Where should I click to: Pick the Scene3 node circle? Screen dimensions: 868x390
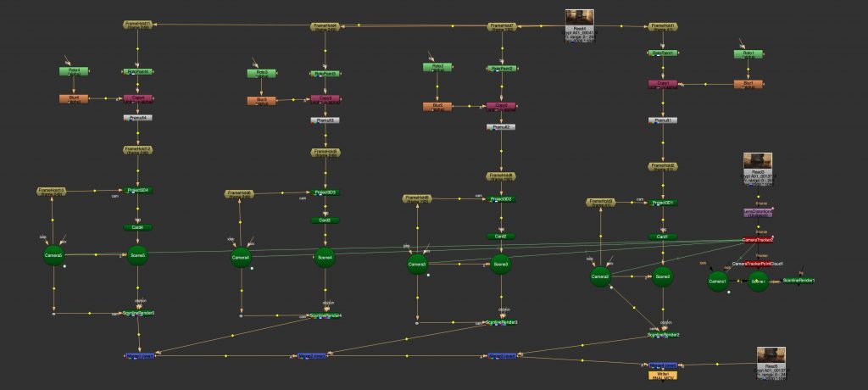[500, 265]
